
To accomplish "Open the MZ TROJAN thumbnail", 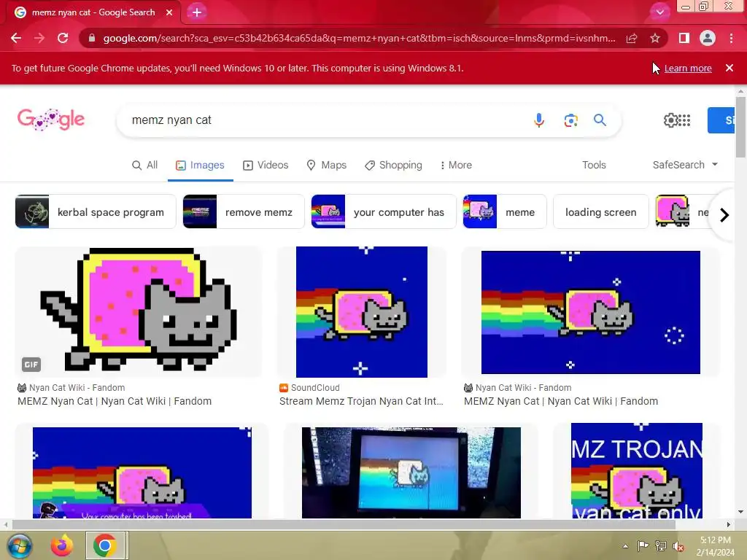I will tap(636, 470).
